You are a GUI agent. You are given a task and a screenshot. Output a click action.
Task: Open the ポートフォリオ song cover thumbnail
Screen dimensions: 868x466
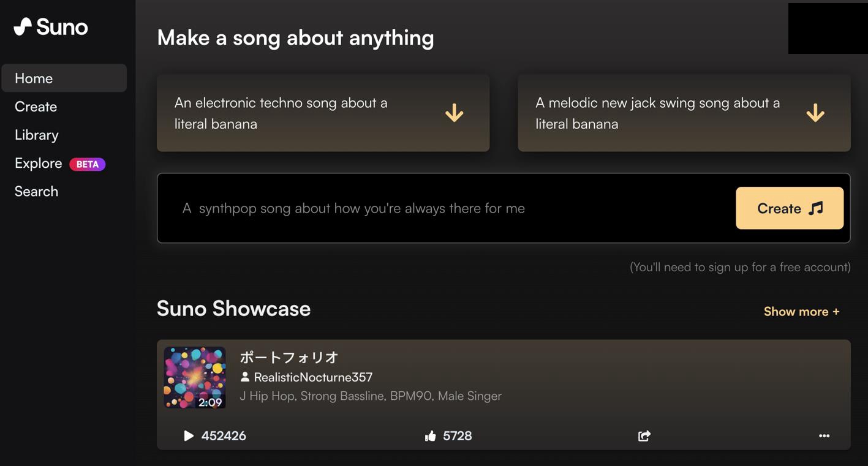[195, 377]
